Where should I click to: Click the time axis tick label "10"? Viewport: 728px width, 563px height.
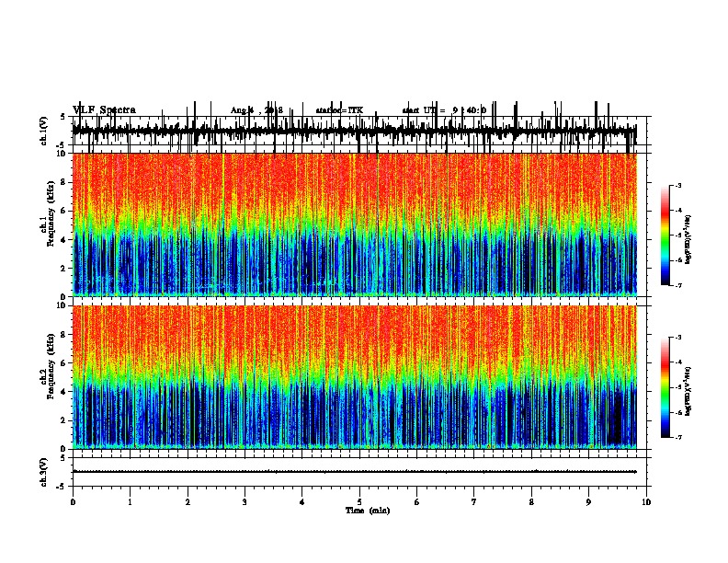click(x=646, y=502)
